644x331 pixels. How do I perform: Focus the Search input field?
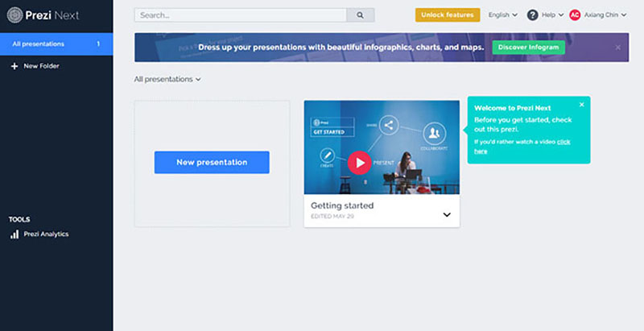[240, 15]
